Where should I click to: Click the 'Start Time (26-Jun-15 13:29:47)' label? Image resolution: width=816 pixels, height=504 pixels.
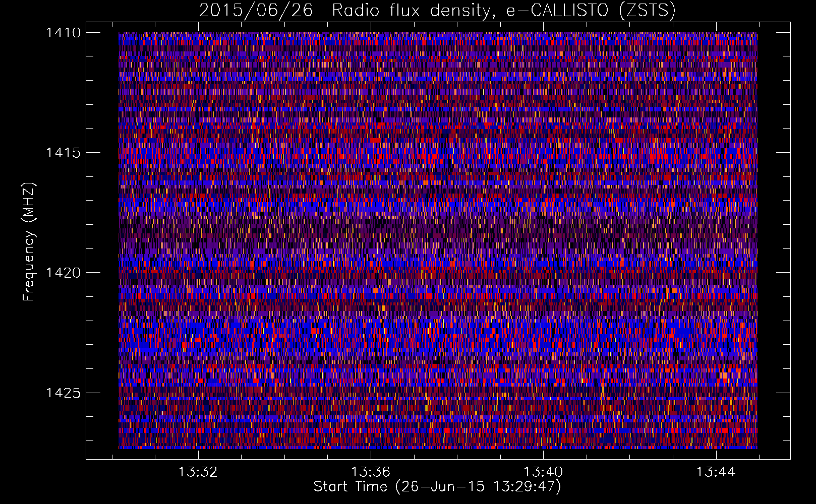coord(437,487)
